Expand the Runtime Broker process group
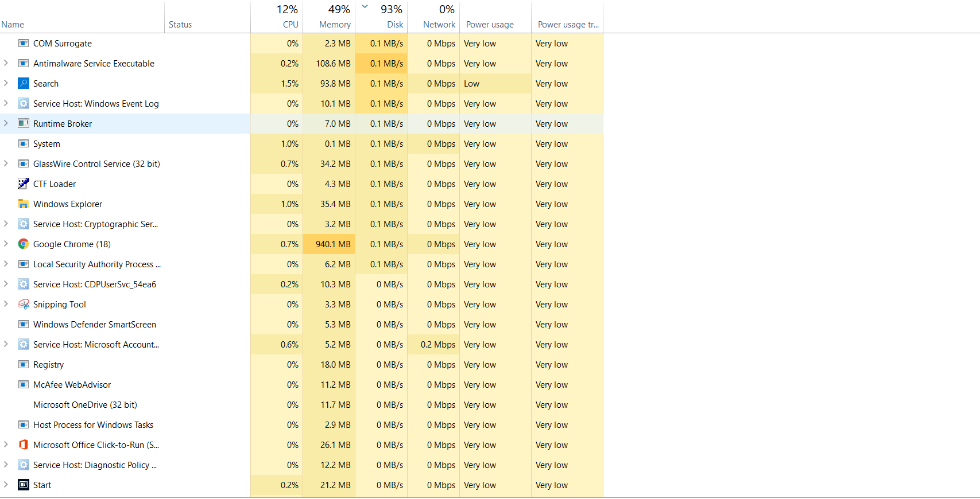The width and height of the screenshot is (980, 499). [x=6, y=123]
